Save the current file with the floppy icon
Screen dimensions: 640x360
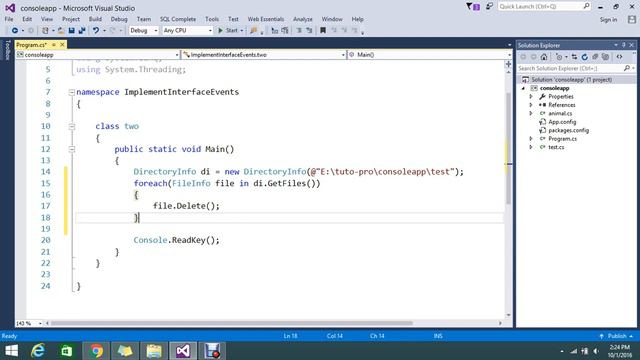[71, 31]
